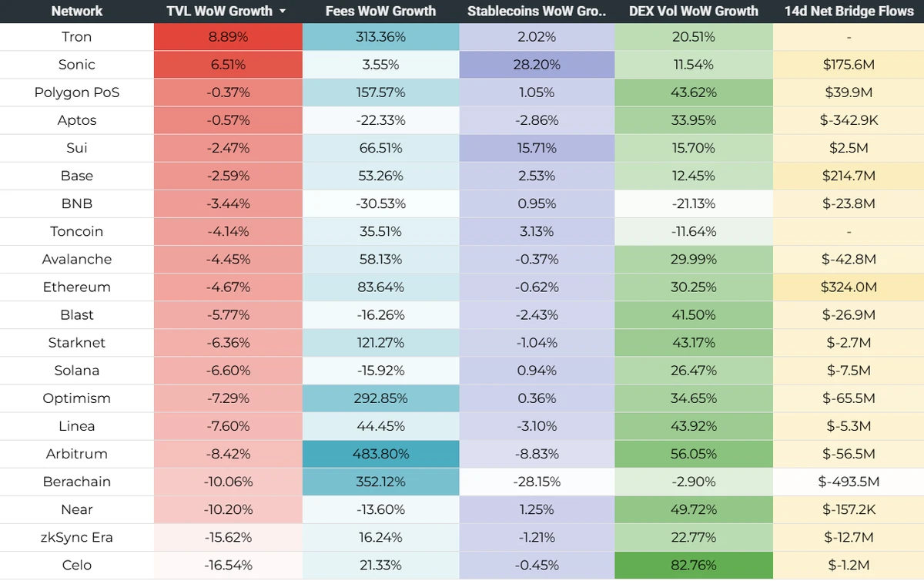
Task: Select the Polygon PoS network name
Action: pyautogui.click(x=77, y=92)
